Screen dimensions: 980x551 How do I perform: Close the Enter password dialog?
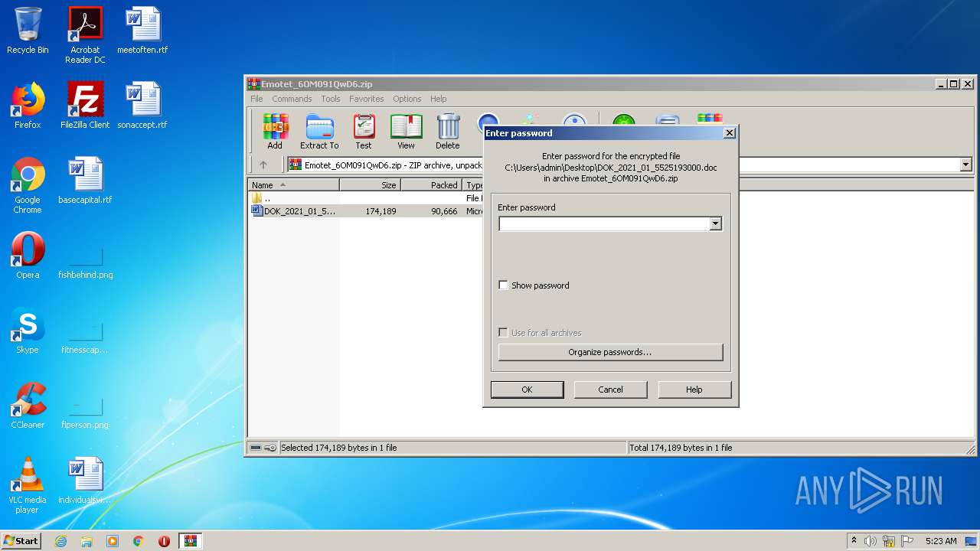729,132
